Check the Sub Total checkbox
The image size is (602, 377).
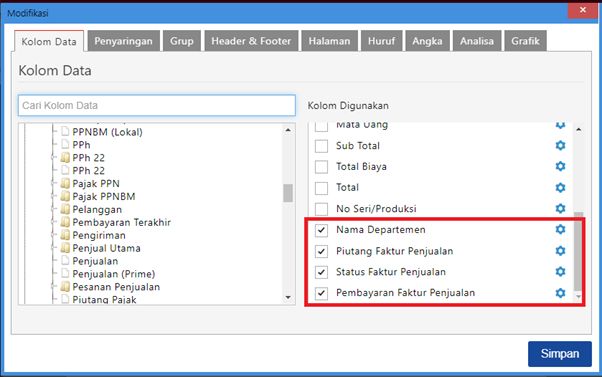tap(321, 146)
